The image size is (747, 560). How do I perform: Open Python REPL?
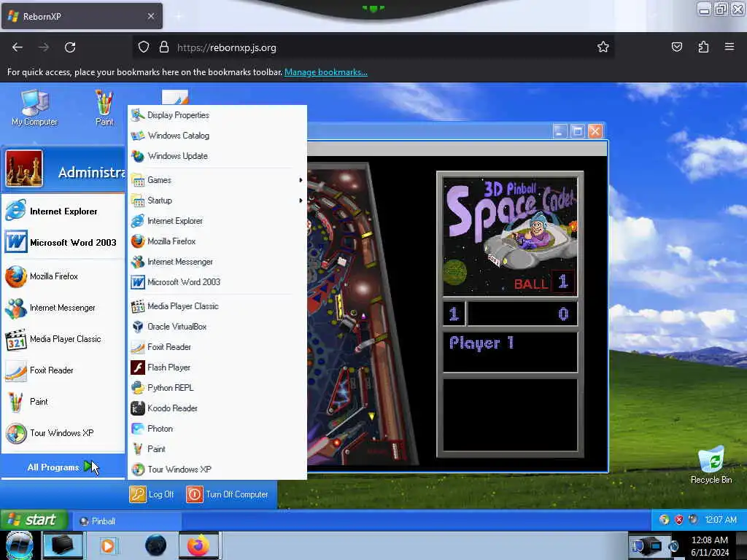click(x=217, y=388)
